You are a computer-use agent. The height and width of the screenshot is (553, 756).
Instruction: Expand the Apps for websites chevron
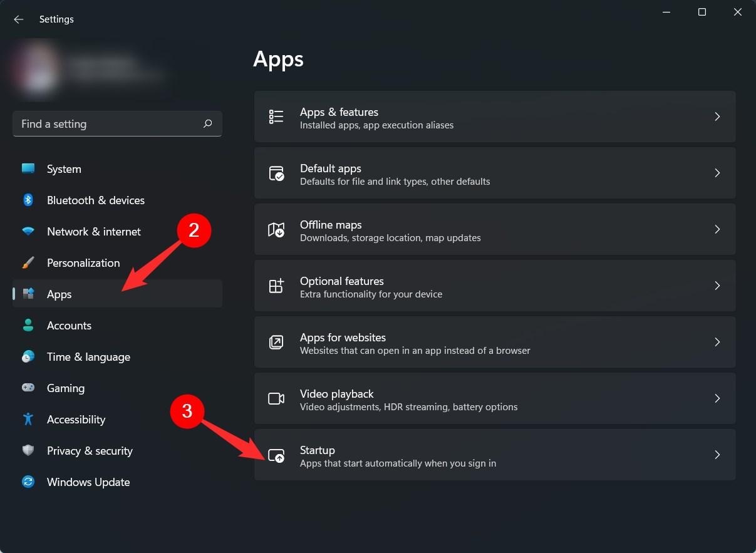click(717, 342)
